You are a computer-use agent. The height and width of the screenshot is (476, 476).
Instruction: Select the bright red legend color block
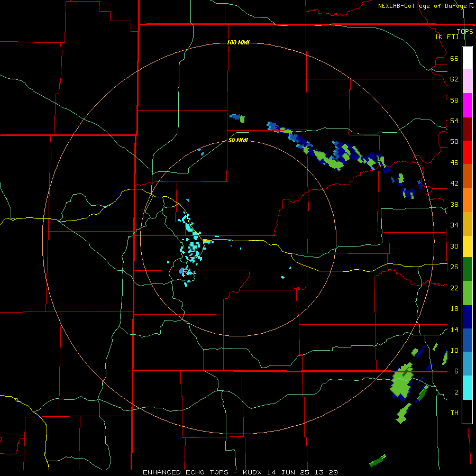click(467, 152)
